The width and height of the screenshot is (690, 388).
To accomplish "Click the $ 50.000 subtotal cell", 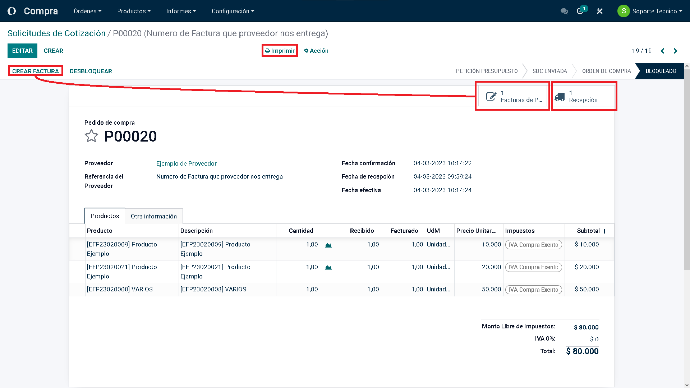I will tap(587, 289).
